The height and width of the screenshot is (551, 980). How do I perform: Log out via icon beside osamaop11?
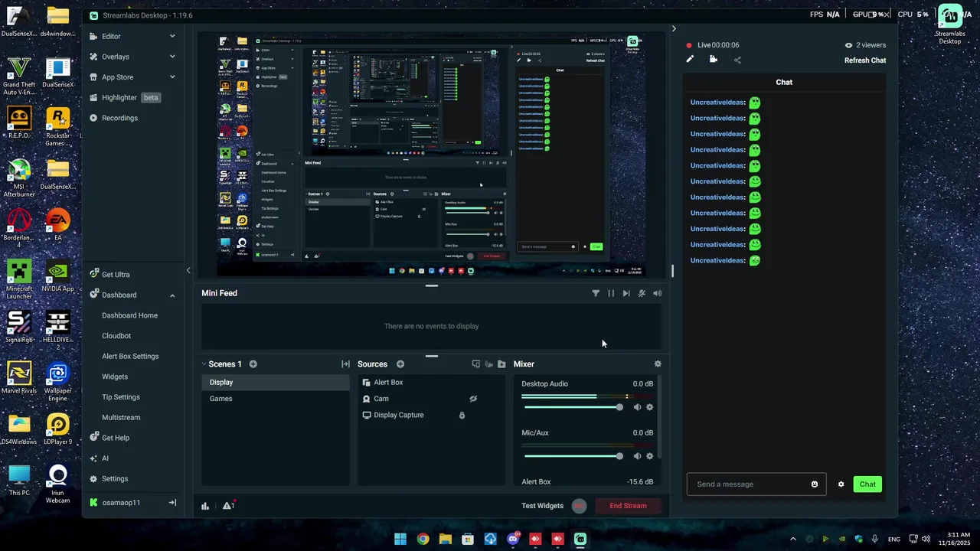(x=172, y=503)
